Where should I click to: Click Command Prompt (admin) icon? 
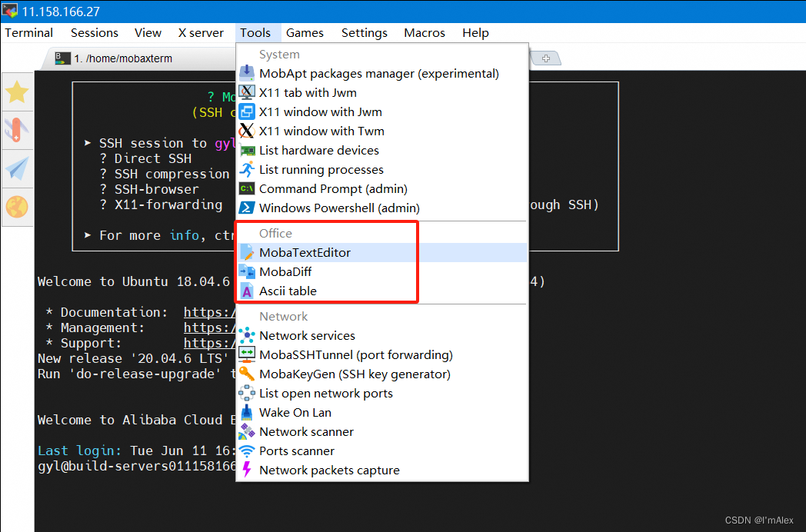point(247,188)
